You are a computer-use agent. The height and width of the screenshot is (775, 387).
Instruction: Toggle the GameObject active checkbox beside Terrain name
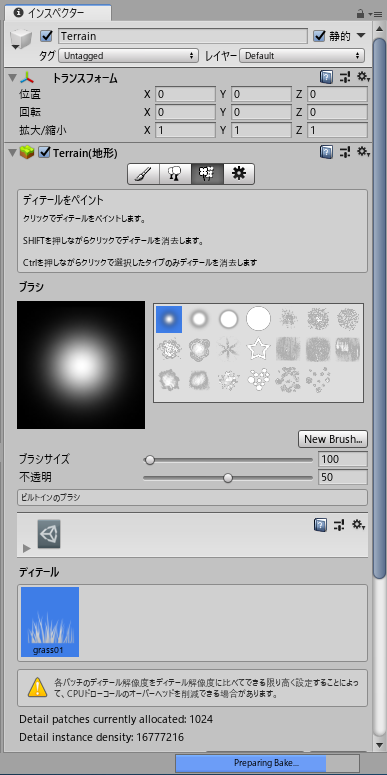(x=46, y=36)
